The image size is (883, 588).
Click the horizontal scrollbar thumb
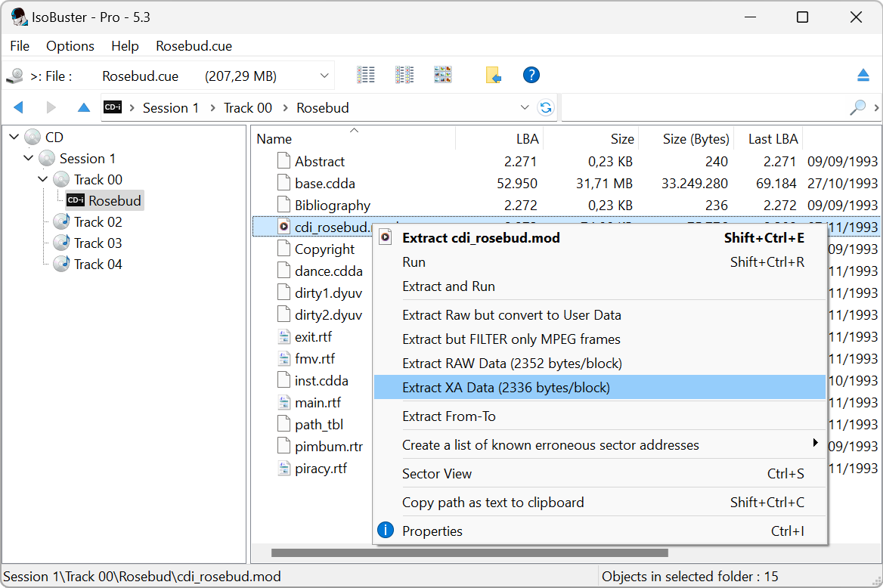tap(469, 553)
